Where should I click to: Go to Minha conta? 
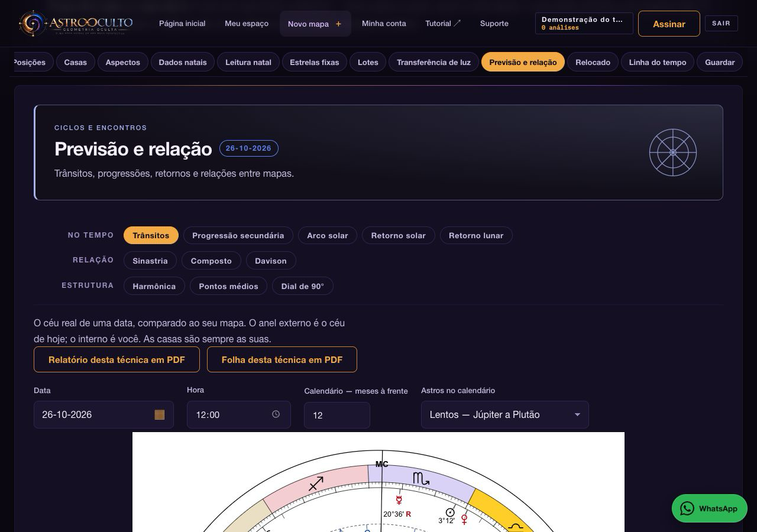[384, 24]
